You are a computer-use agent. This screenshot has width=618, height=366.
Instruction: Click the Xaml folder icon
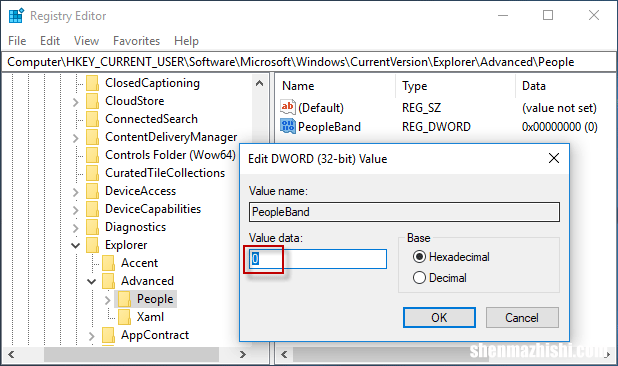[x=125, y=317]
